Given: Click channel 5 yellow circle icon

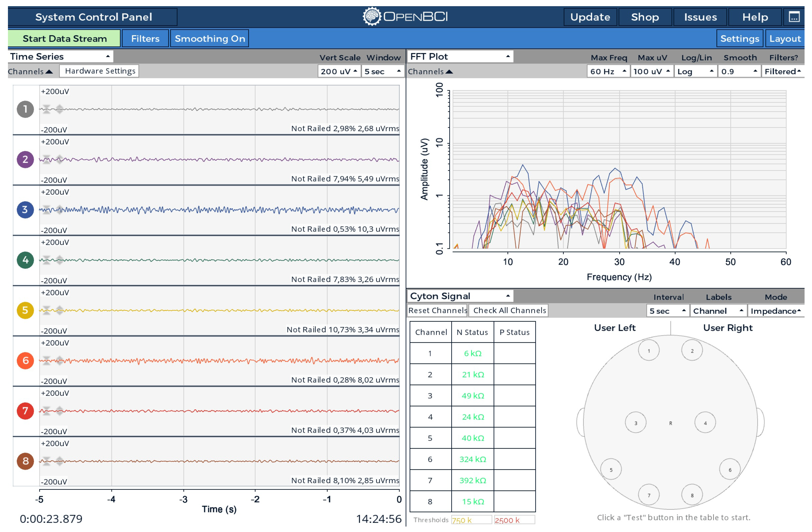Looking at the screenshot, I should click(x=25, y=310).
